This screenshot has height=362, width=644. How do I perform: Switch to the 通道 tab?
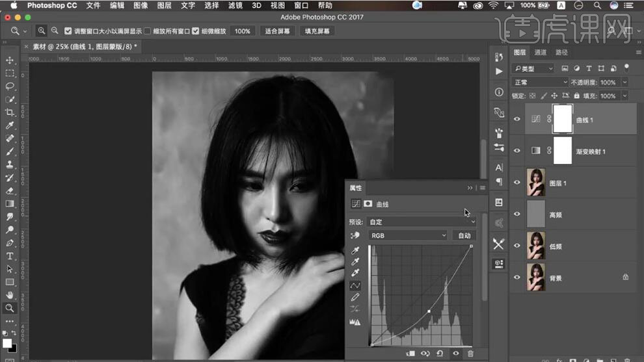[541, 53]
